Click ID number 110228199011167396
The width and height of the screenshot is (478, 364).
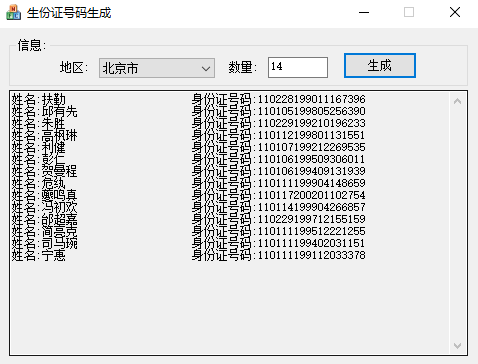tap(311, 99)
